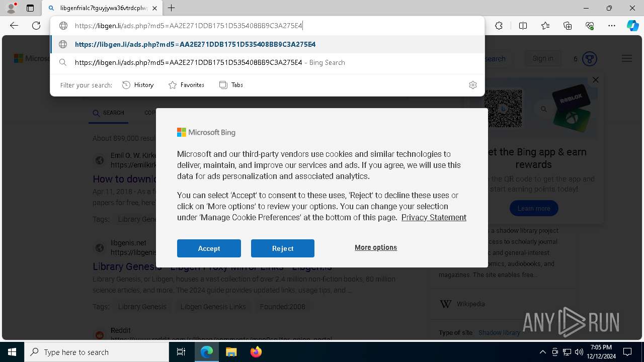
Task: Click Sign in on Bing
Action: 543,58
